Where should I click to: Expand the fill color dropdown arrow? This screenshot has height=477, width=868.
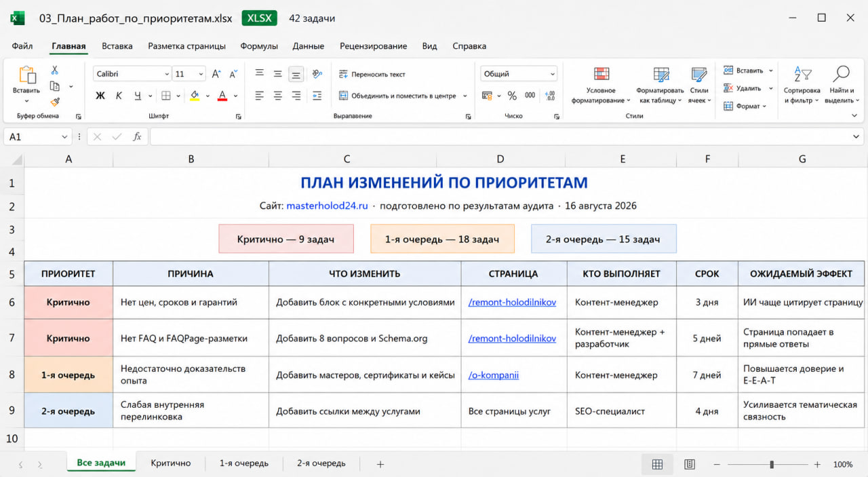208,96
